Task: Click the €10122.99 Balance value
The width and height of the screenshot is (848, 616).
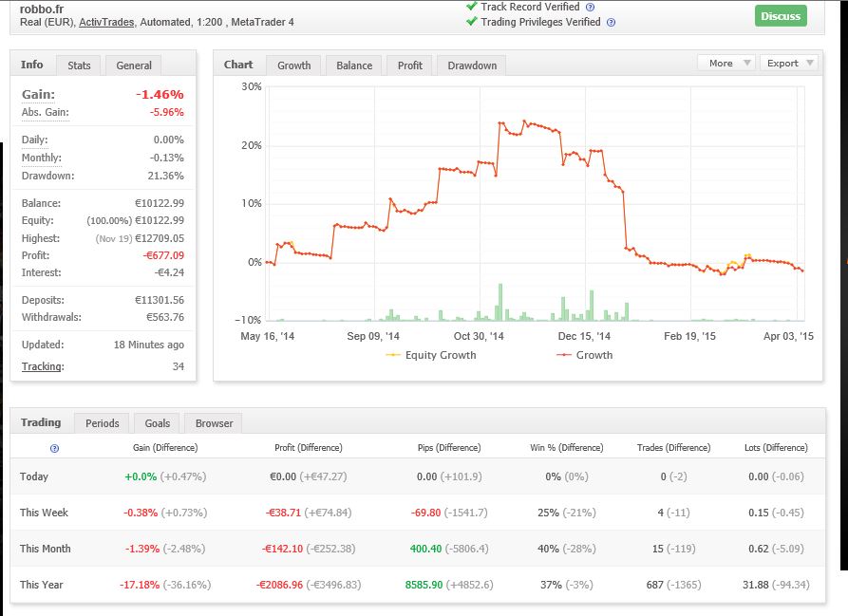Action: tap(160, 203)
